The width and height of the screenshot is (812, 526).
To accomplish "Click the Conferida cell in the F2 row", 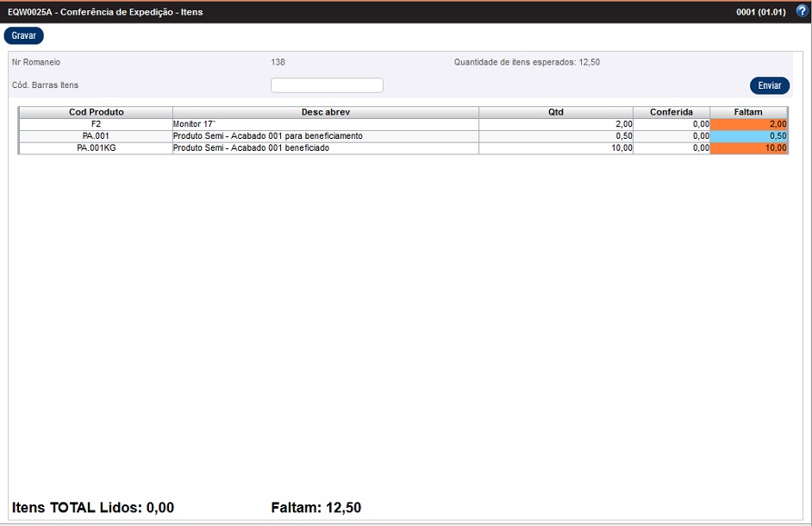I will coord(671,124).
